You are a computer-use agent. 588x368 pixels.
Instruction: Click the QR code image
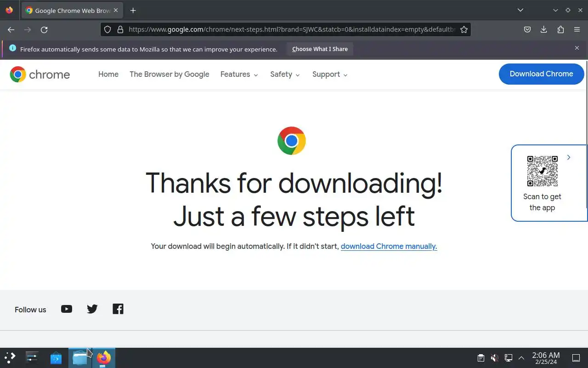click(543, 171)
